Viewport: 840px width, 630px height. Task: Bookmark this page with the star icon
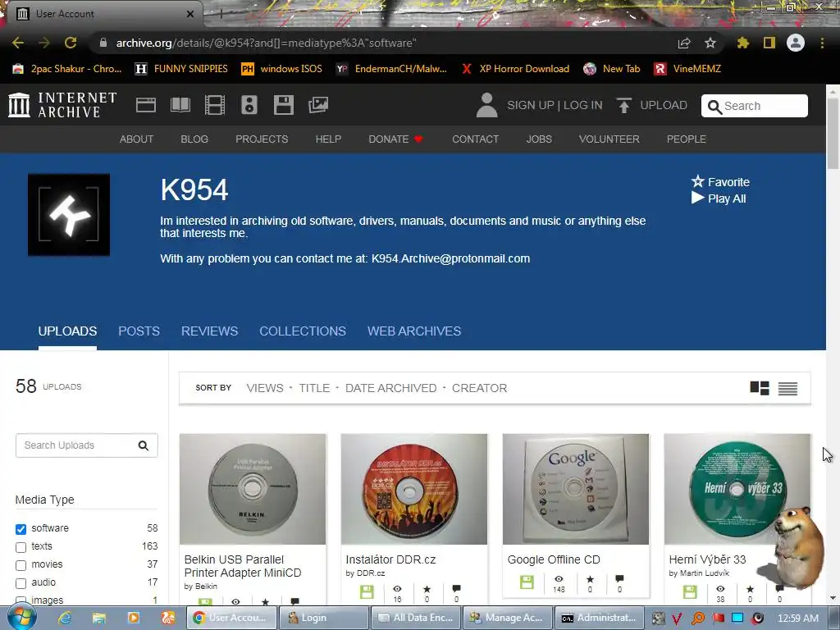tap(710, 43)
